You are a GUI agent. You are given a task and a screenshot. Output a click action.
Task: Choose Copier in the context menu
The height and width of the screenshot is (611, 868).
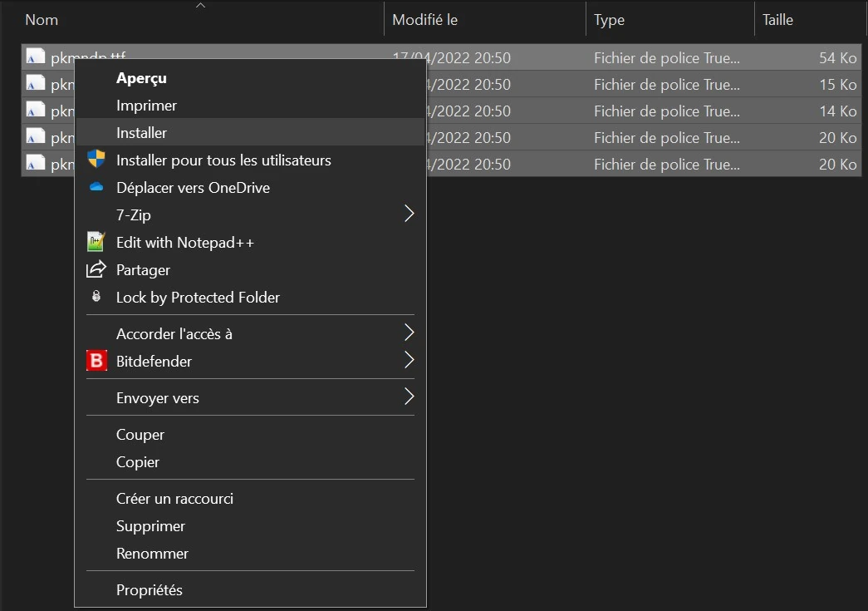click(x=138, y=461)
